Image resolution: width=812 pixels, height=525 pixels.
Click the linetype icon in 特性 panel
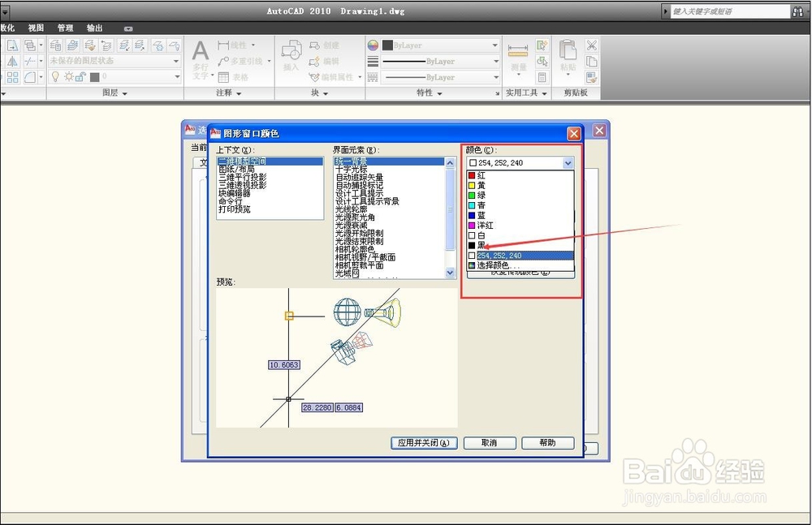coord(373,77)
